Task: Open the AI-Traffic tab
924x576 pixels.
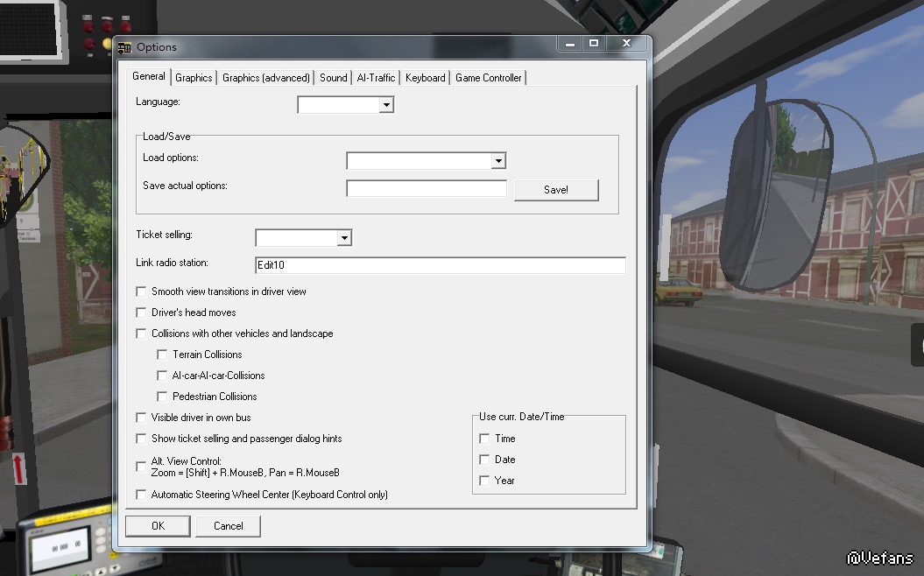Action: click(x=376, y=78)
